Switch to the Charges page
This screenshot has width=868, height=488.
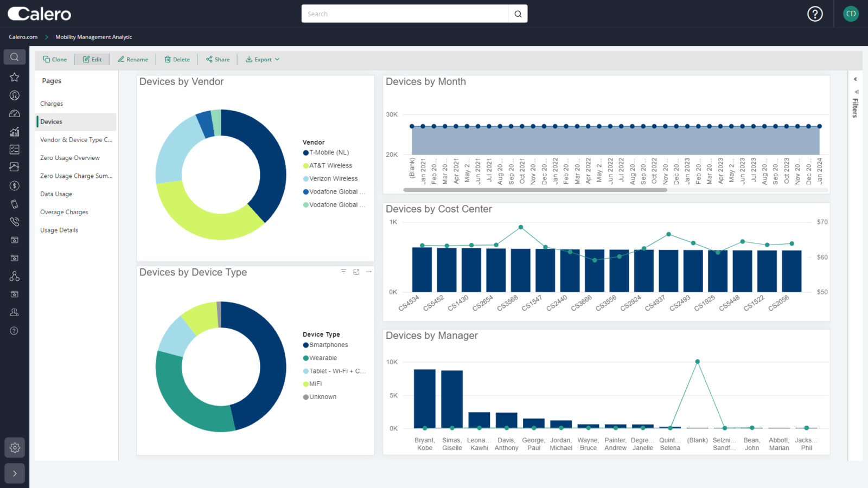point(52,103)
